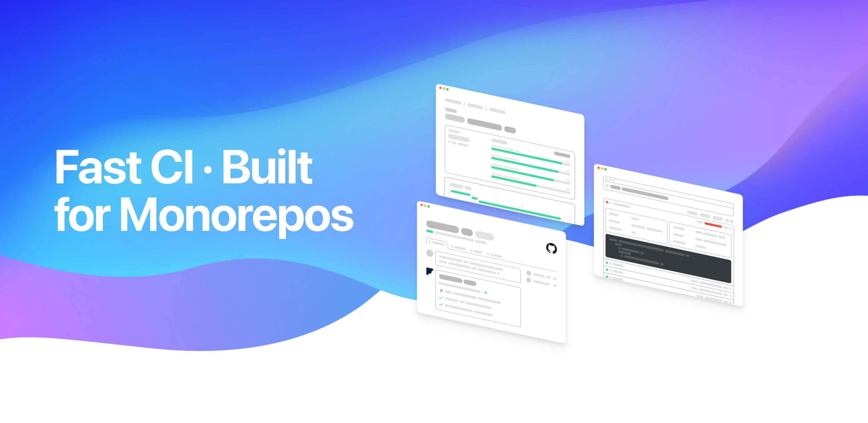Click the GitHub icon in the middle panel
The width and height of the screenshot is (868, 423).
551,248
